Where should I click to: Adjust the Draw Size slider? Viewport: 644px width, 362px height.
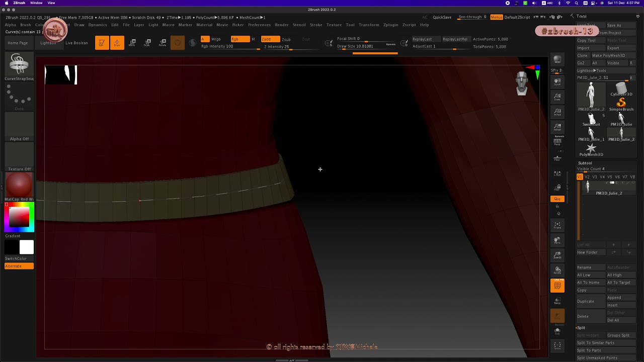(x=367, y=46)
